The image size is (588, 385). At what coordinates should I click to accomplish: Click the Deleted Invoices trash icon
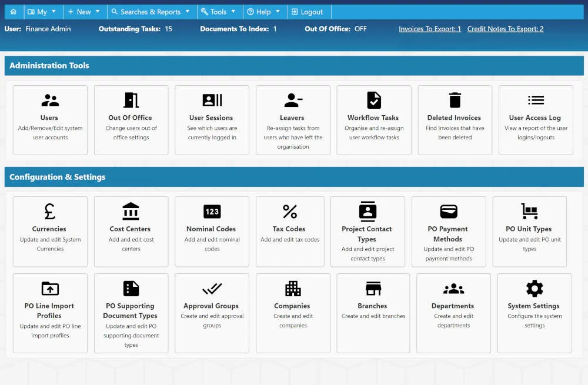click(455, 100)
